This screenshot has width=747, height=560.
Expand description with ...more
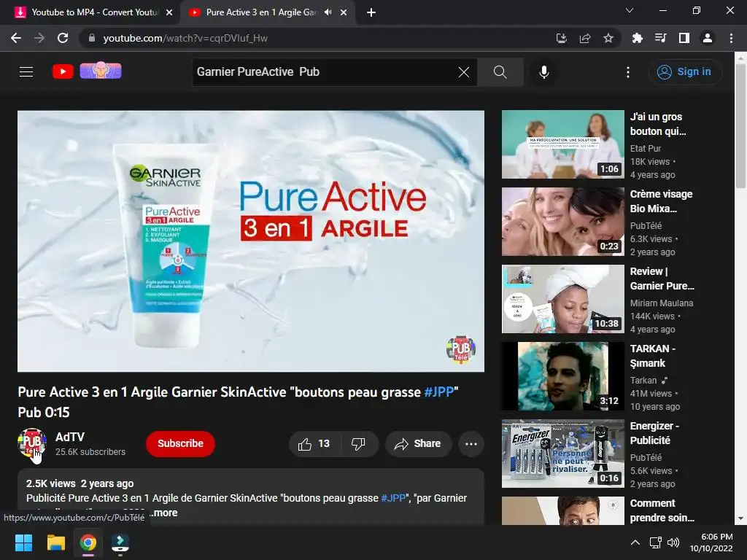coord(164,513)
